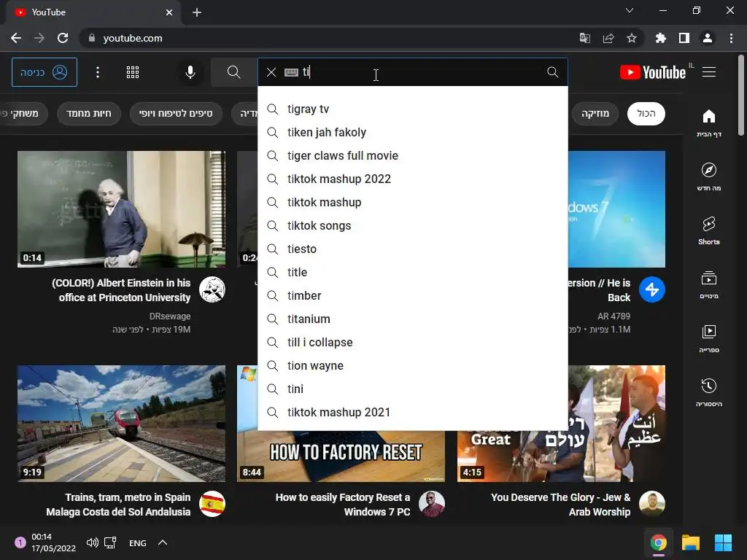Screen dimensions: 747x560
Task: Click the YouTube logo
Action: [653, 72]
